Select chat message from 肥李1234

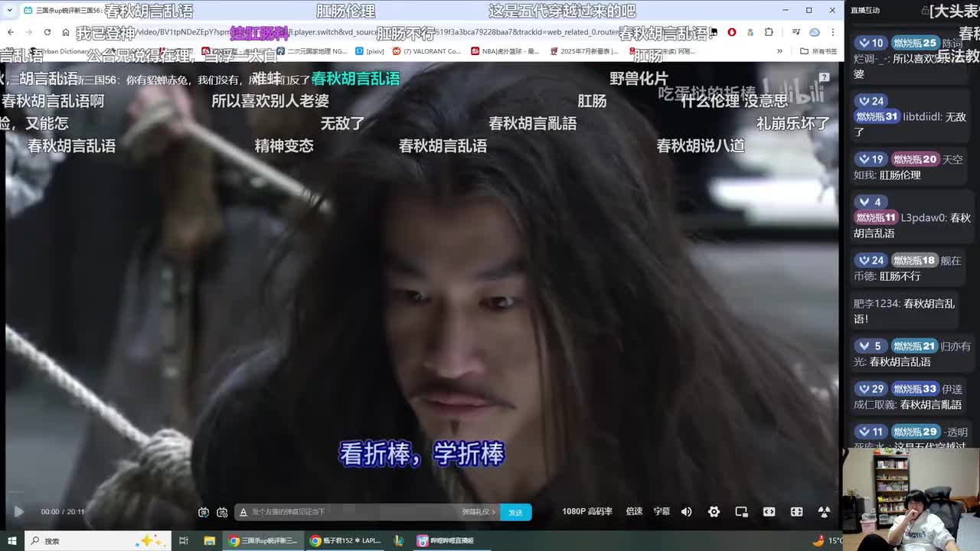[x=904, y=311]
